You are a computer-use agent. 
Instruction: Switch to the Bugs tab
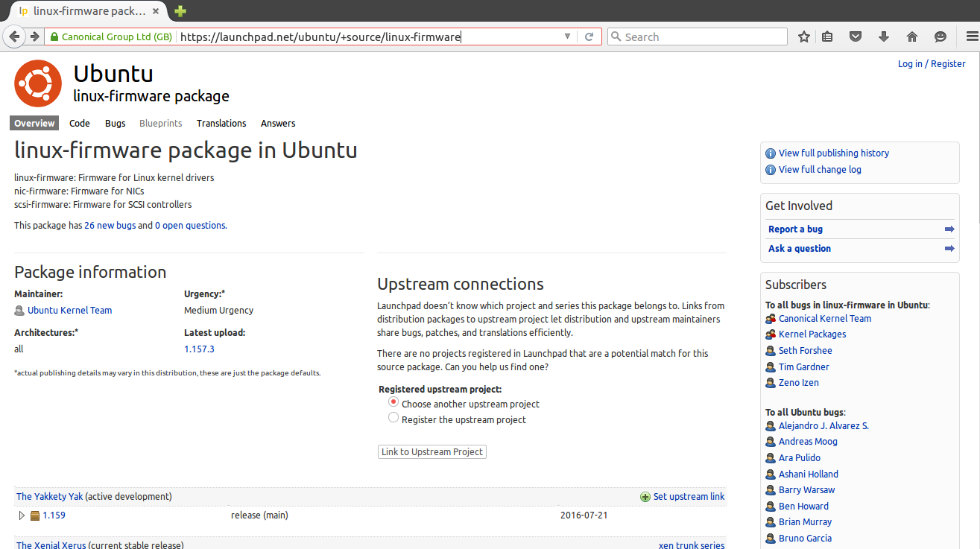pos(115,124)
